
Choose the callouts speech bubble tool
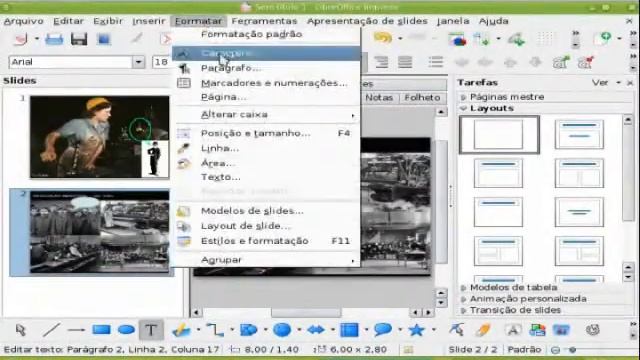pyautogui.click(x=382, y=330)
